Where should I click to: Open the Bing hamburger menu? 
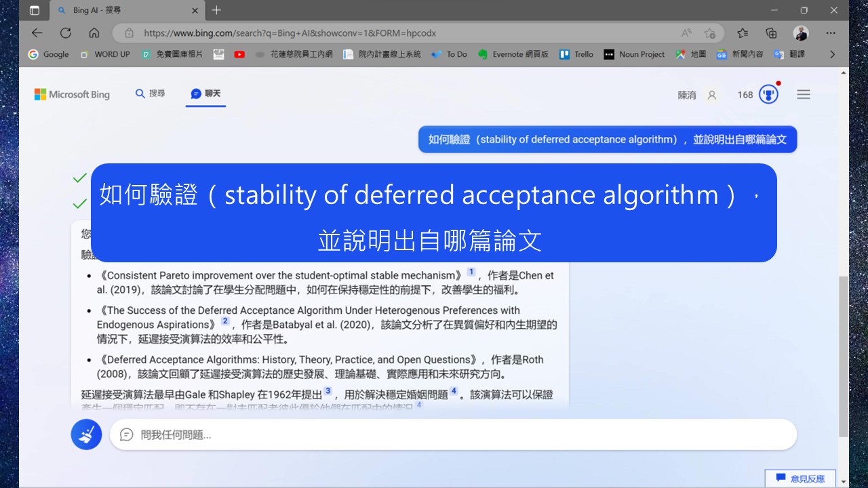804,95
